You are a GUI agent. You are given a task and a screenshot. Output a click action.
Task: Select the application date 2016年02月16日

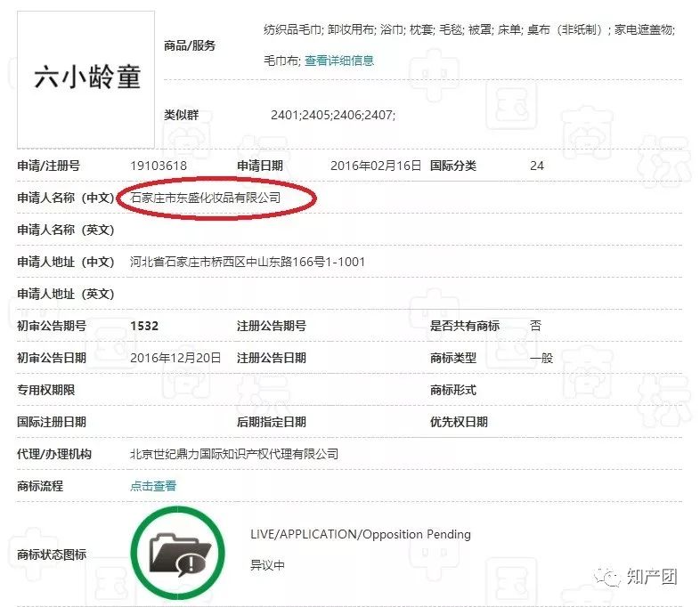click(376, 166)
